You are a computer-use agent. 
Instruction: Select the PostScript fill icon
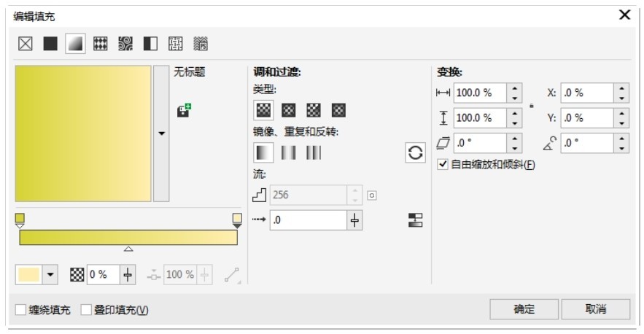tap(201, 43)
